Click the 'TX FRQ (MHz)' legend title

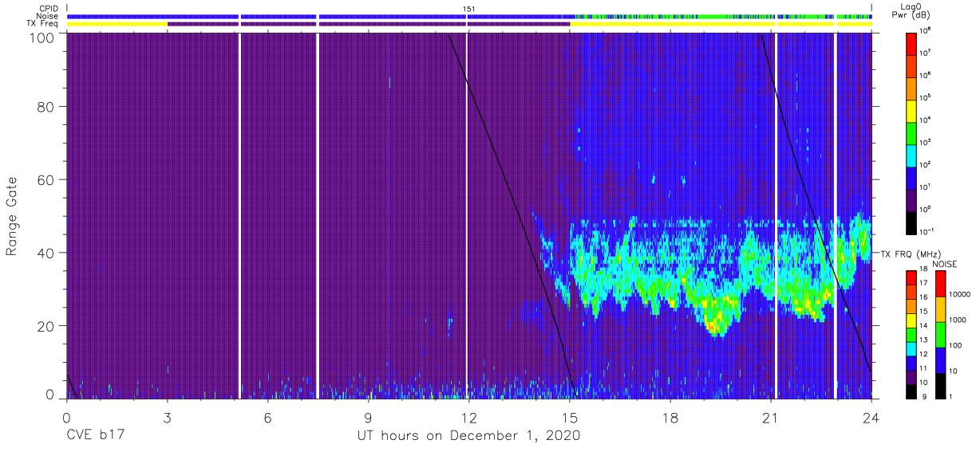[909, 254]
